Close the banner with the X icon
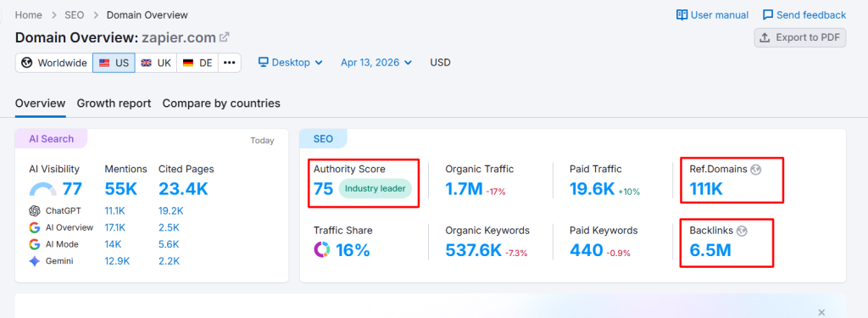This screenshot has height=318, width=868. [821, 312]
